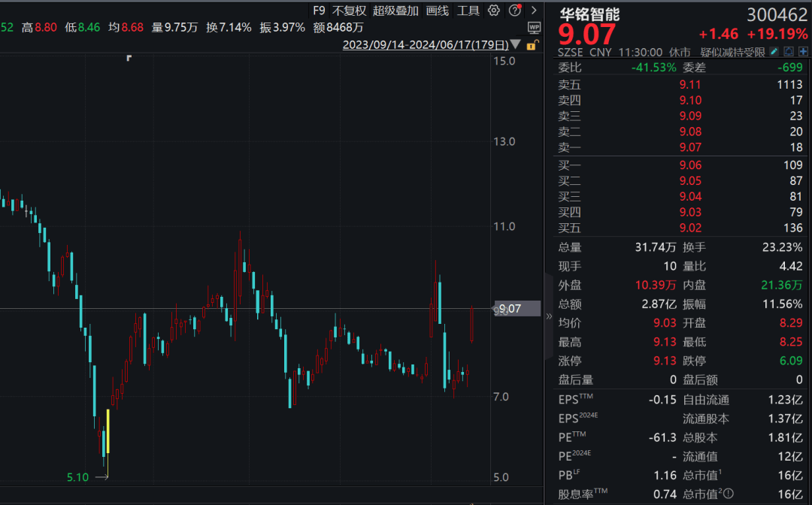Open the date range dropdown triangle
Image resolution: width=812 pixels, height=505 pixels.
(516, 44)
